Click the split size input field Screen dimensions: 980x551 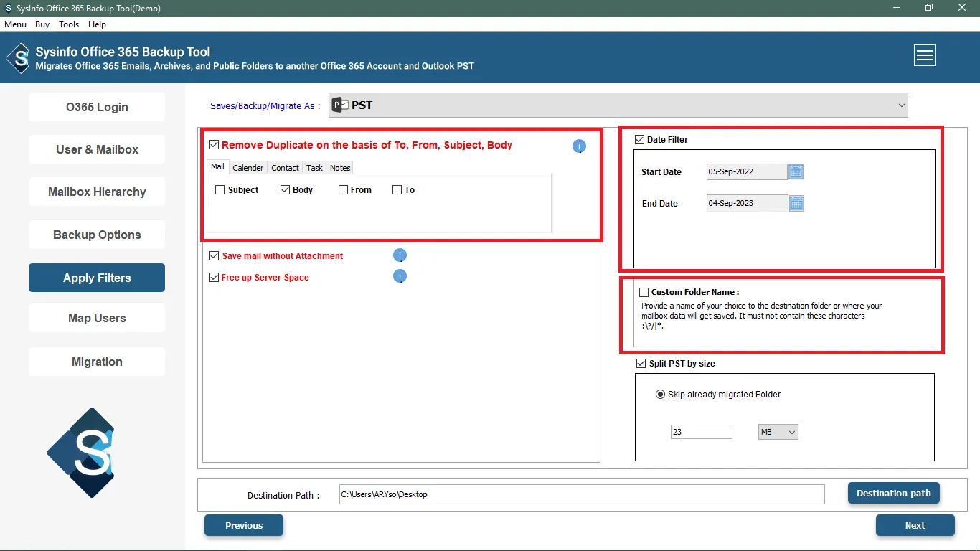tap(701, 432)
